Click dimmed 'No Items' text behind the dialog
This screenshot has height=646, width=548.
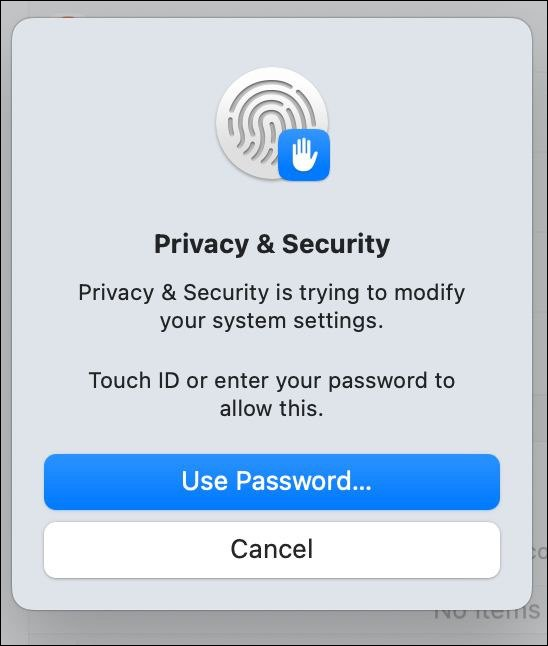(486, 611)
